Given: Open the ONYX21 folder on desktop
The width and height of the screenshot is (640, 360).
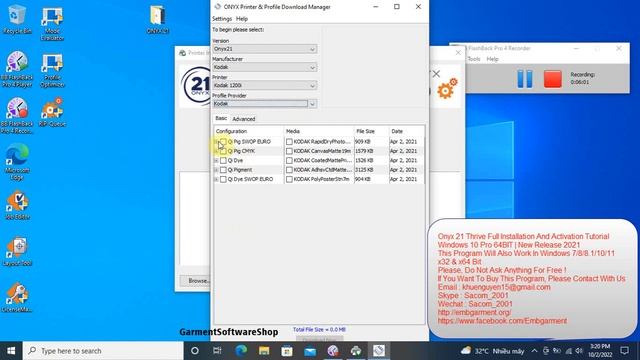Looking at the screenshot, I should (157, 19).
